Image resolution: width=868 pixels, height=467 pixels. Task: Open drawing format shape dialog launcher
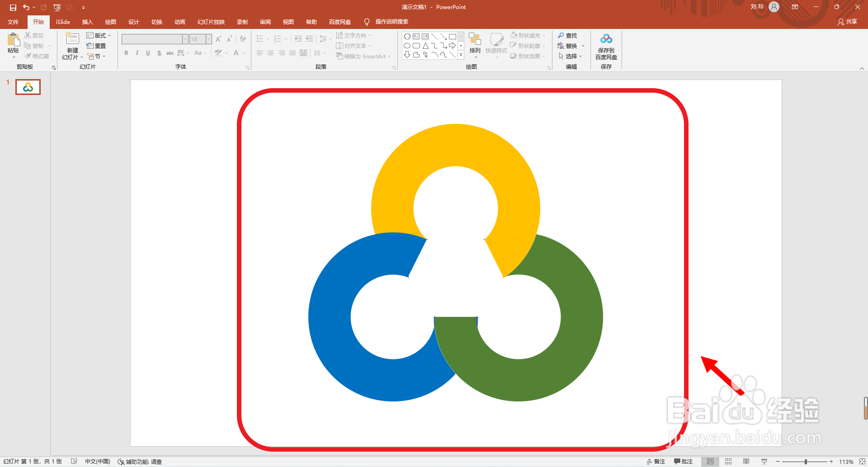click(549, 68)
